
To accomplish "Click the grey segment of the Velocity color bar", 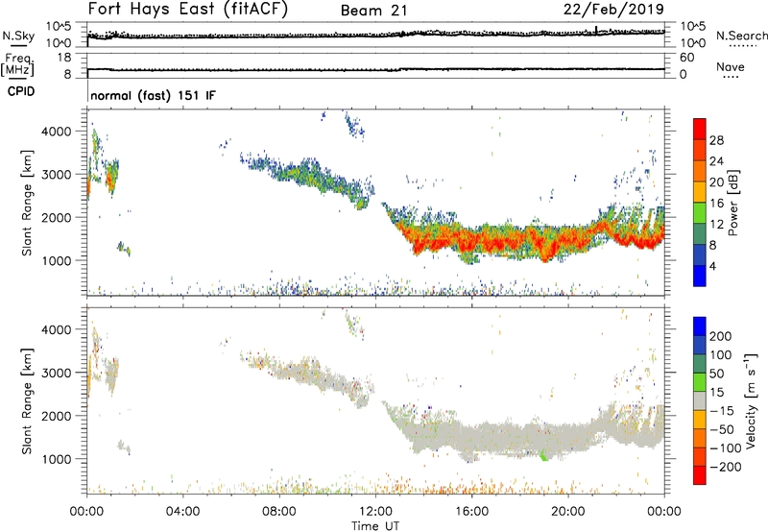I will [x=700, y=400].
